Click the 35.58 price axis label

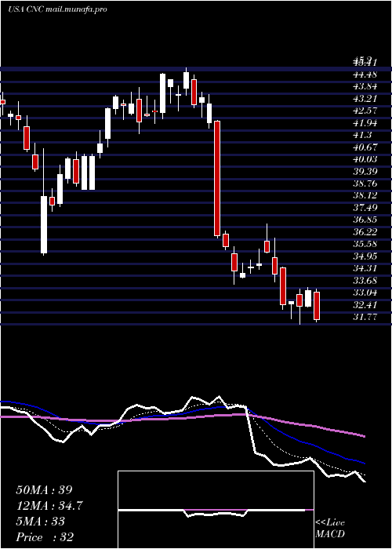(365, 244)
